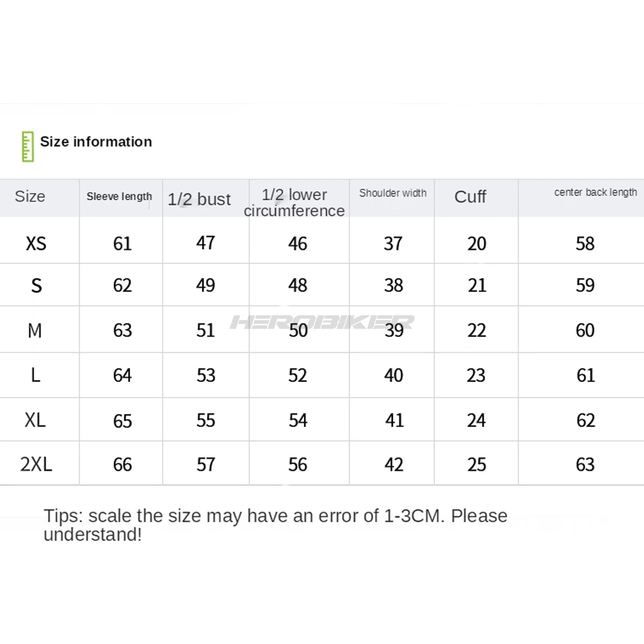The width and height of the screenshot is (644, 644).
Task: Click the green ruler icon
Action: (x=27, y=147)
